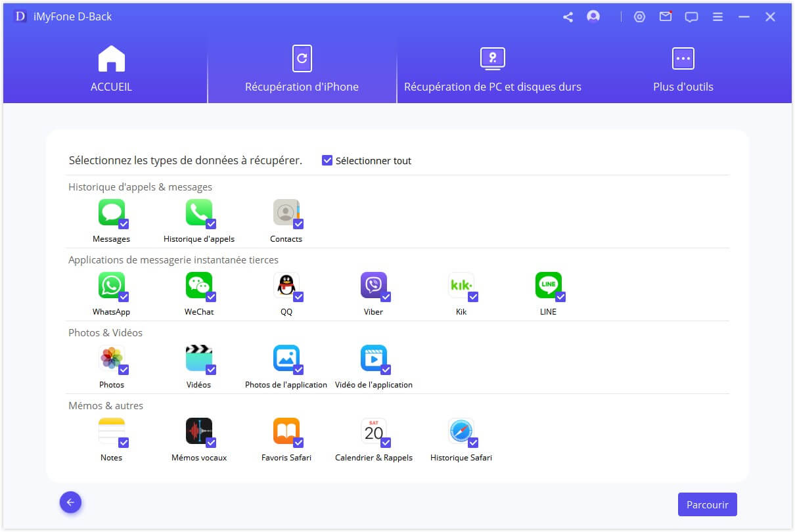This screenshot has width=795, height=532.
Task: Uncheck the Sélectionner tout checkbox
Action: (x=327, y=160)
